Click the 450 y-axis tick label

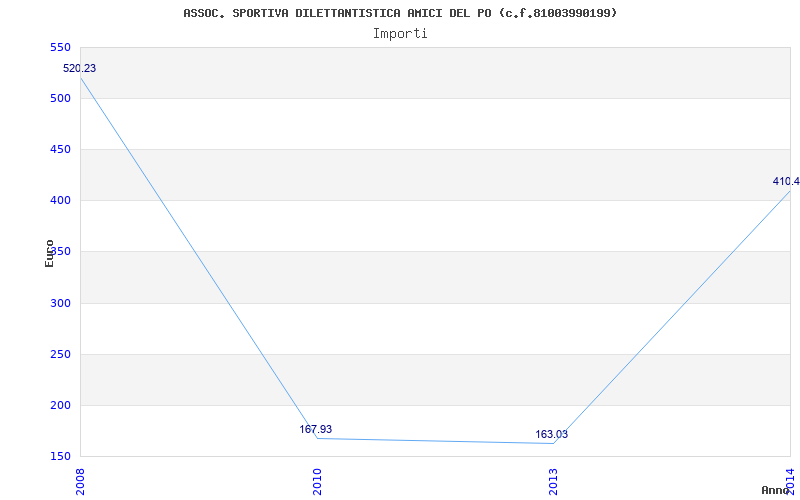(60, 149)
